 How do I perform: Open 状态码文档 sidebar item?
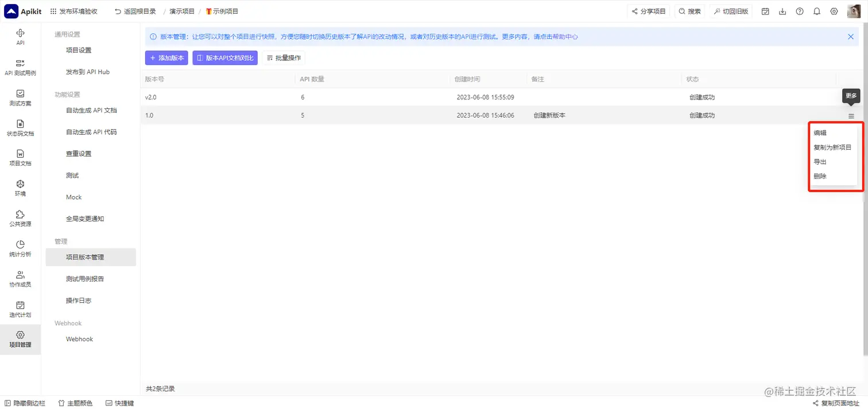coord(20,127)
